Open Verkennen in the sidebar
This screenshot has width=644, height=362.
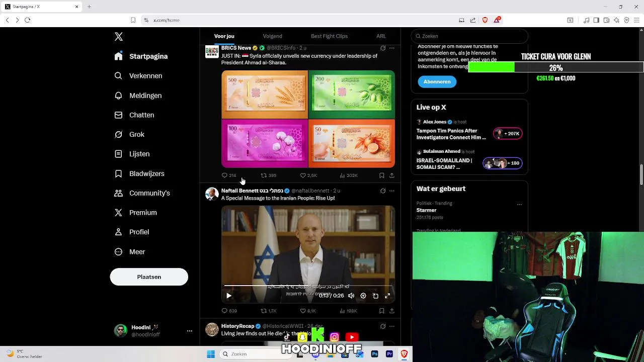tap(138, 76)
